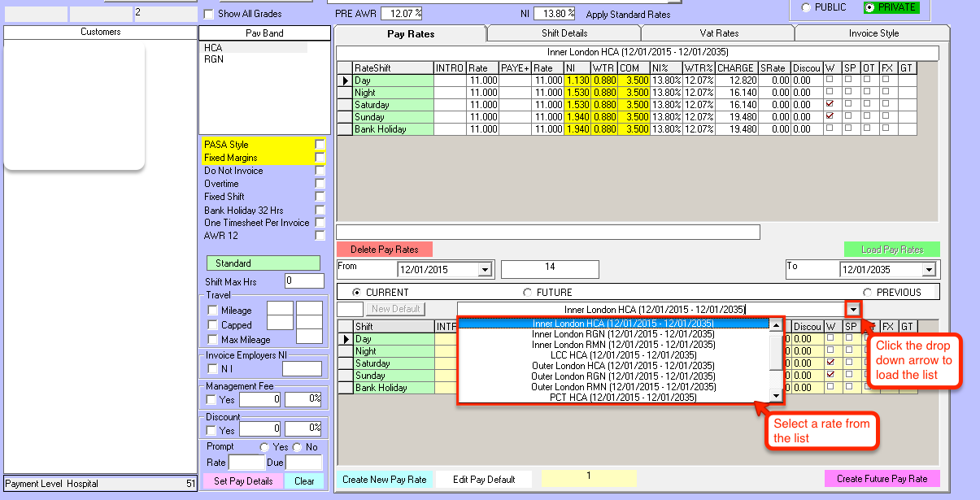Pick Inner London RMN rate entry
Screen dimensions: 980x500
click(x=623, y=345)
